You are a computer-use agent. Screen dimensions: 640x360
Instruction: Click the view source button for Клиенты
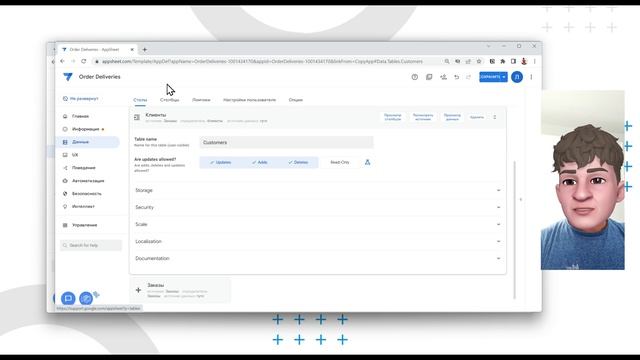[423, 118]
